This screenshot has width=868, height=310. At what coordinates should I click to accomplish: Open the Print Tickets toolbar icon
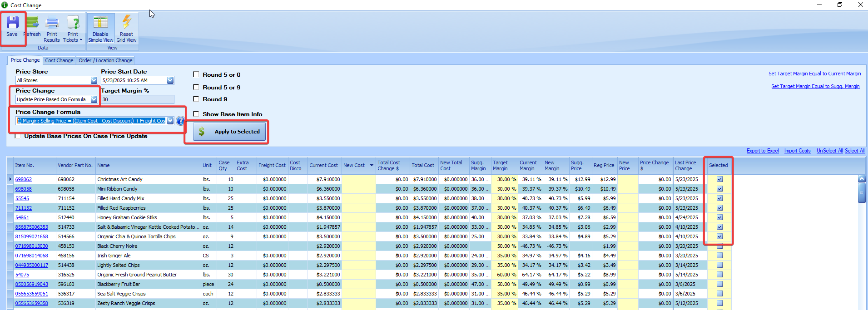73,23
